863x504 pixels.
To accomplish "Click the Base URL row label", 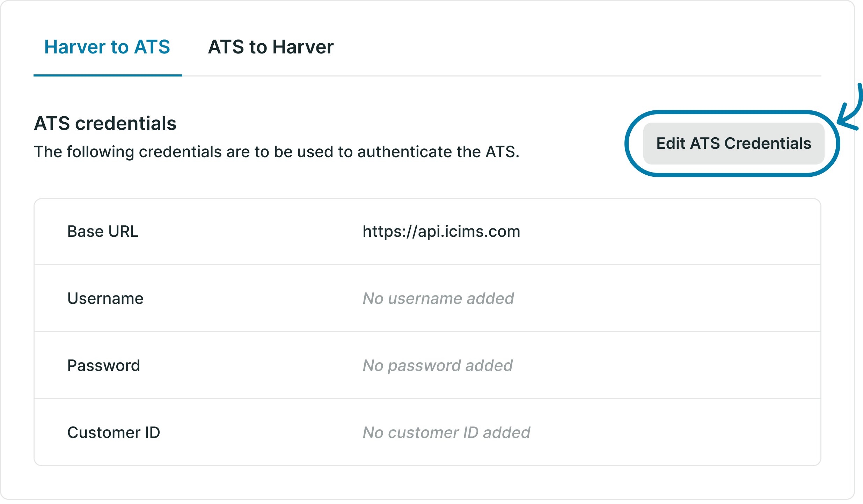I will point(103,231).
